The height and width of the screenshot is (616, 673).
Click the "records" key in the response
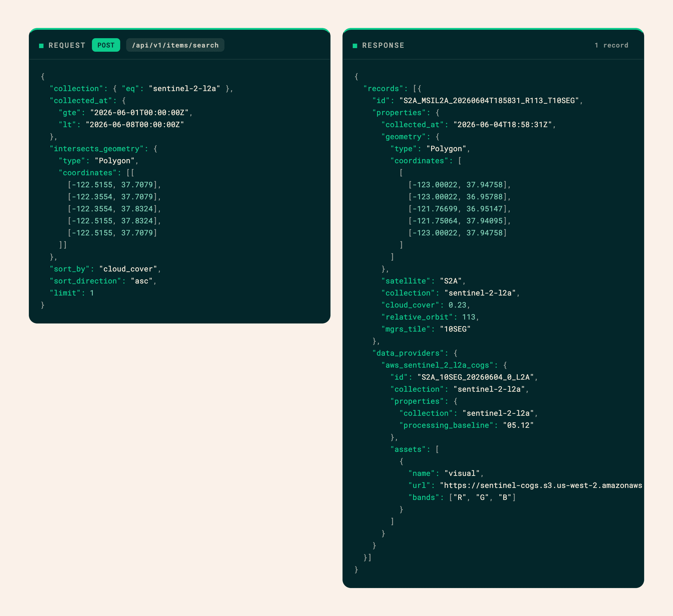383,88
